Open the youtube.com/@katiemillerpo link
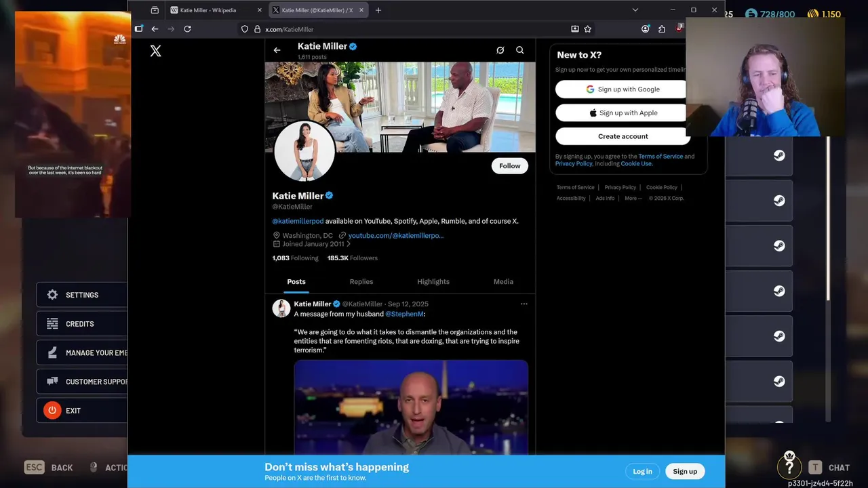The width and height of the screenshot is (868, 488). (396, 235)
